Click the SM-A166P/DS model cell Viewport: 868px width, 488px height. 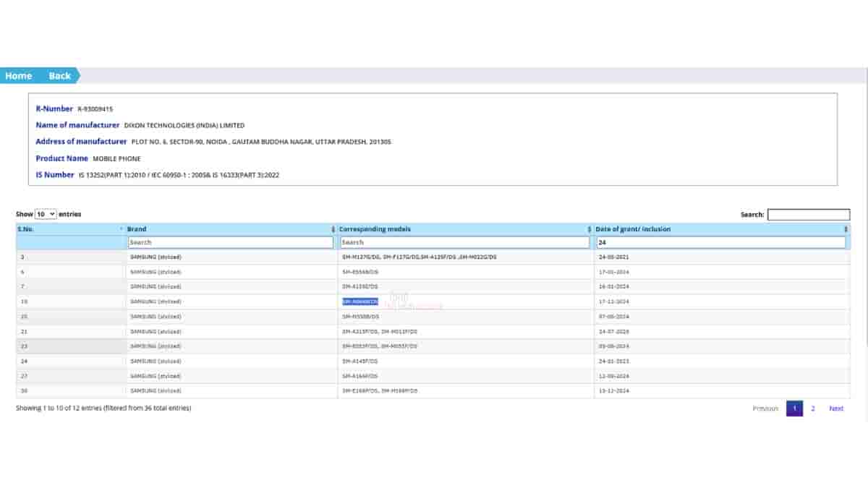tap(360, 376)
